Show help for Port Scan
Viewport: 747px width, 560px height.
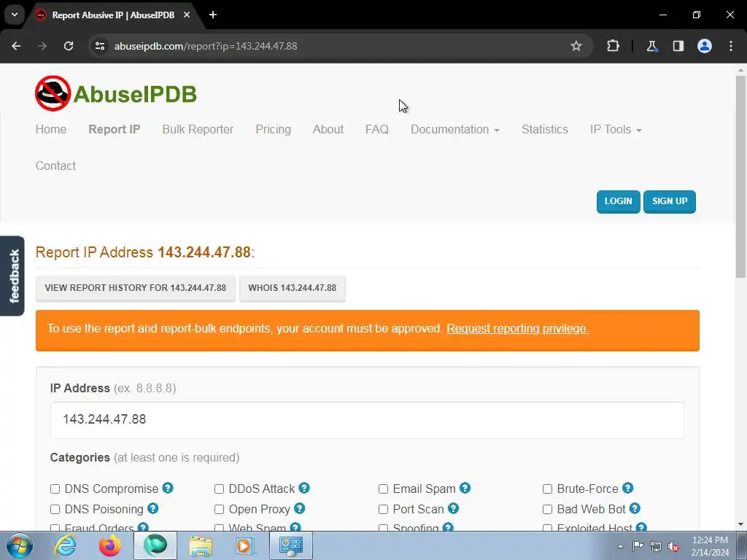pyautogui.click(x=453, y=508)
